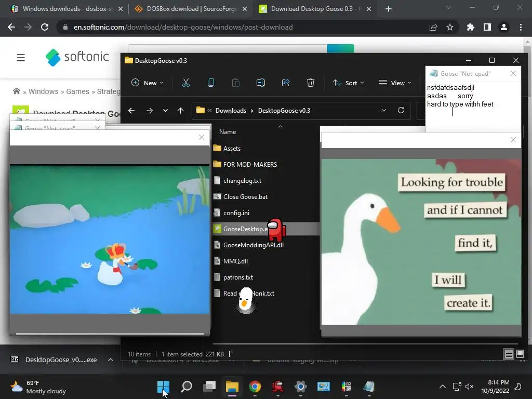Click the Name column header

228,132
